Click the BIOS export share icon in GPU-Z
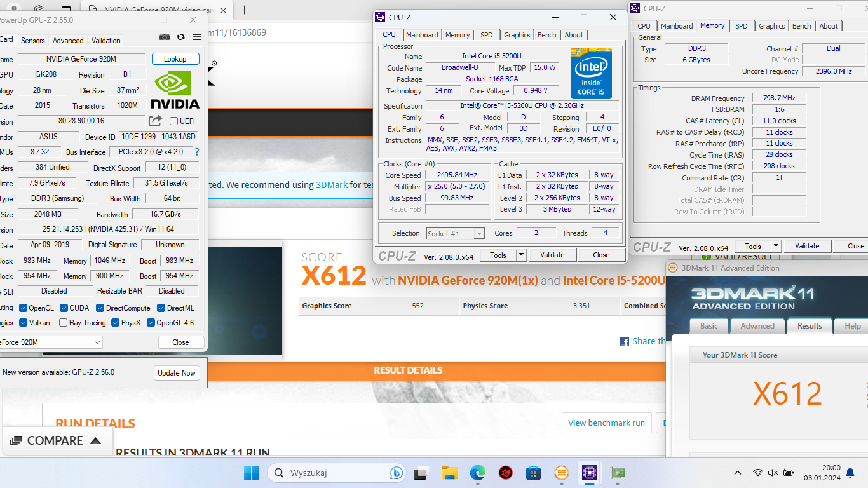The height and width of the screenshot is (488, 868). click(156, 121)
